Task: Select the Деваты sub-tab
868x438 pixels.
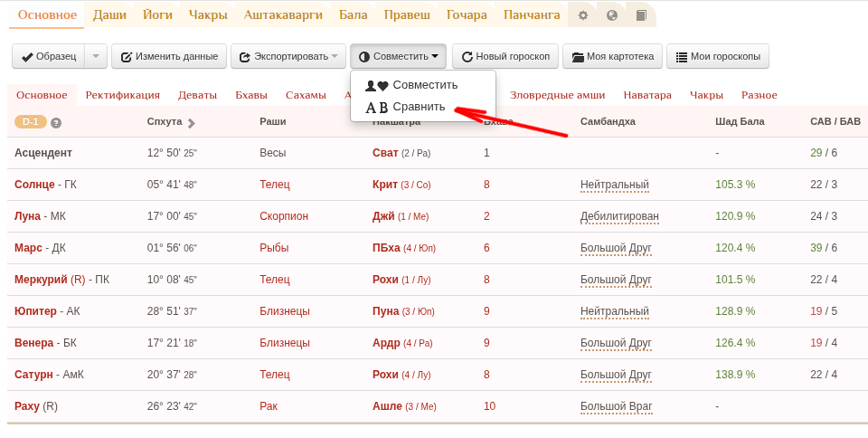Action: [197, 95]
